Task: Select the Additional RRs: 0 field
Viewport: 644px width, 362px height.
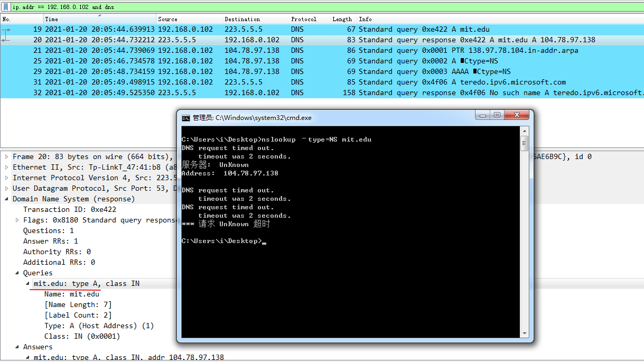Action: click(x=59, y=262)
